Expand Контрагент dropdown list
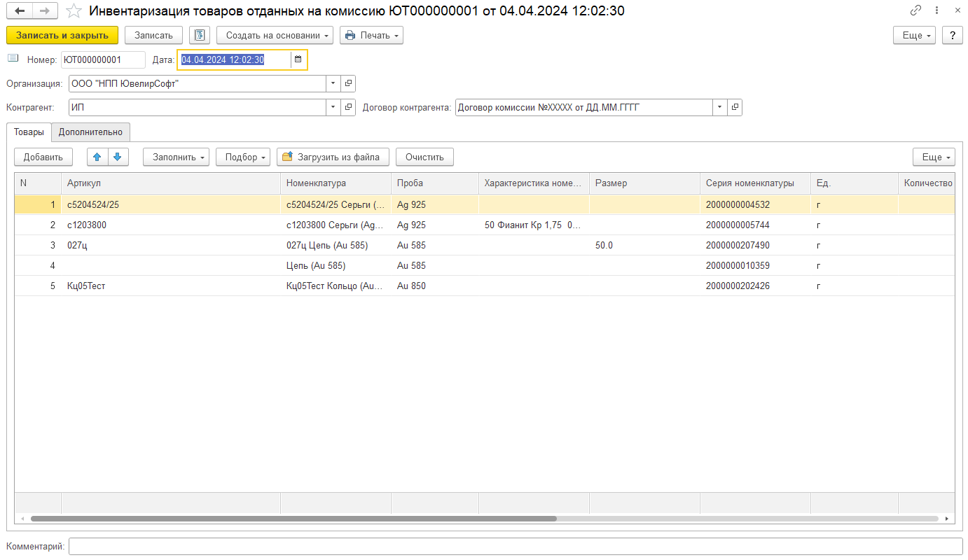The width and height of the screenshot is (968, 560). pyautogui.click(x=333, y=108)
